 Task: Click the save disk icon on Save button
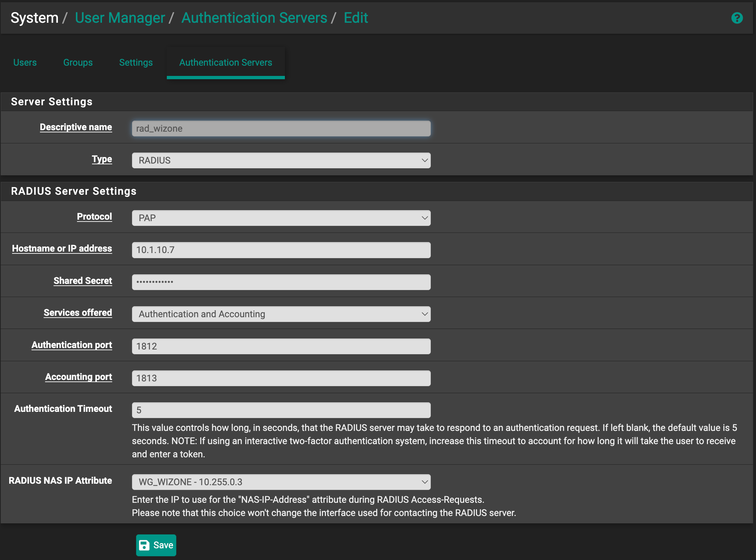coord(145,545)
